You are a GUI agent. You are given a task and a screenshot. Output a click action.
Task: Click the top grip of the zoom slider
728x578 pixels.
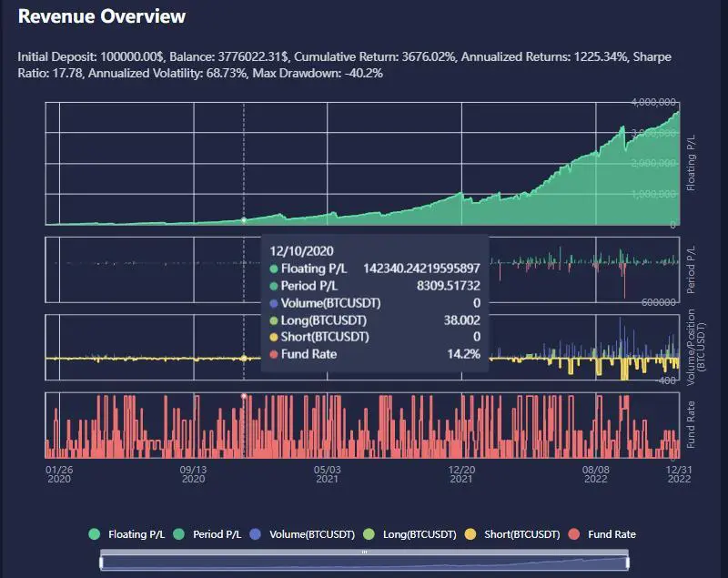(x=364, y=553)
